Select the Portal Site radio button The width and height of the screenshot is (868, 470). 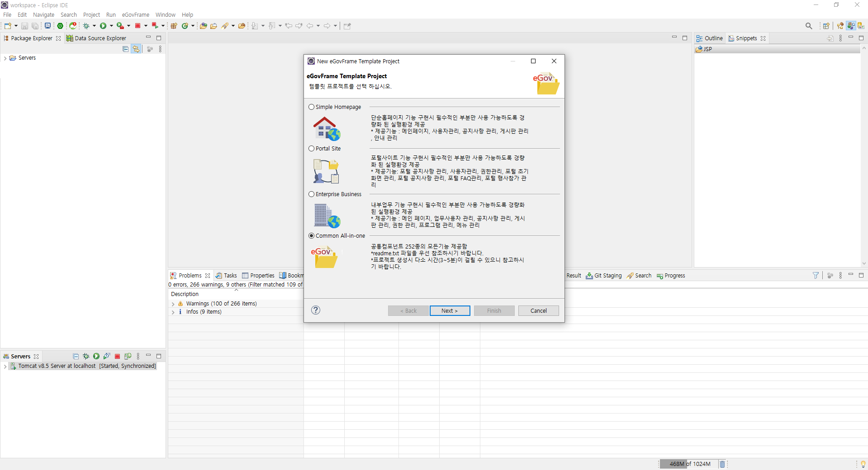tap(311, 149)
